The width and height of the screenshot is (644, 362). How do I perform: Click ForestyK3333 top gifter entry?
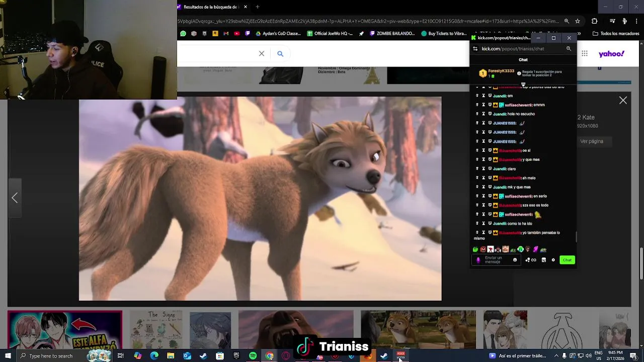click(x=497, y=73)
